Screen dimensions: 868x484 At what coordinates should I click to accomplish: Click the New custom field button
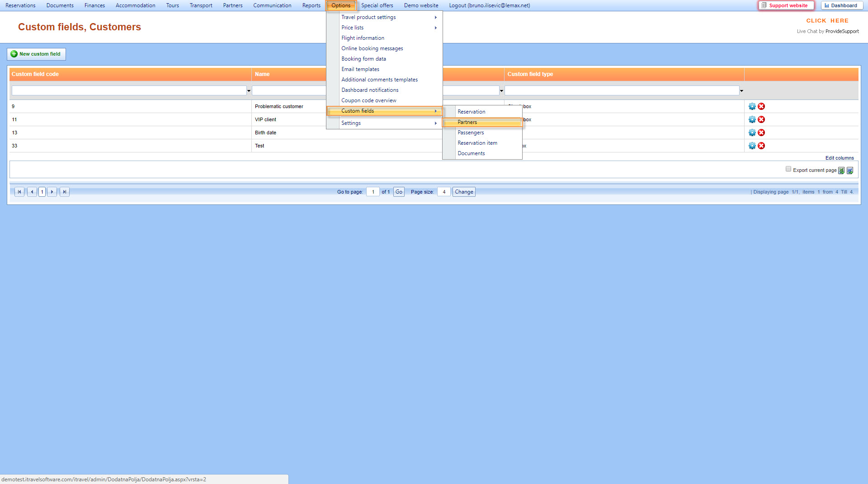tap(36, 54)
